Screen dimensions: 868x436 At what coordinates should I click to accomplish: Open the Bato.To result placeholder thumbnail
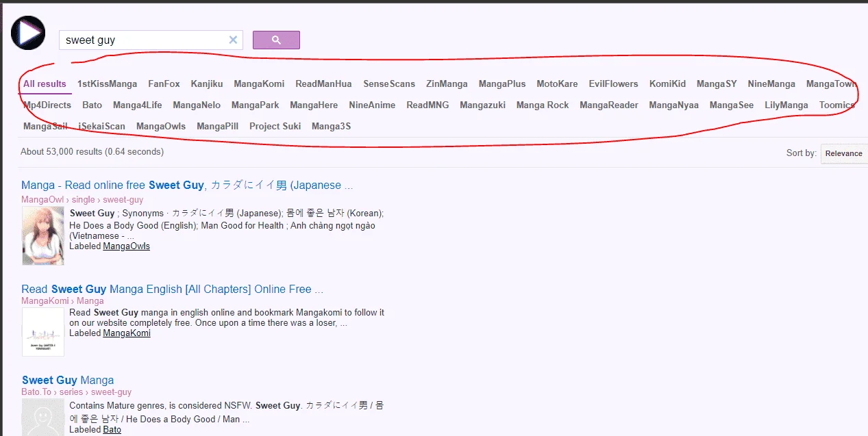coord(43,418)
